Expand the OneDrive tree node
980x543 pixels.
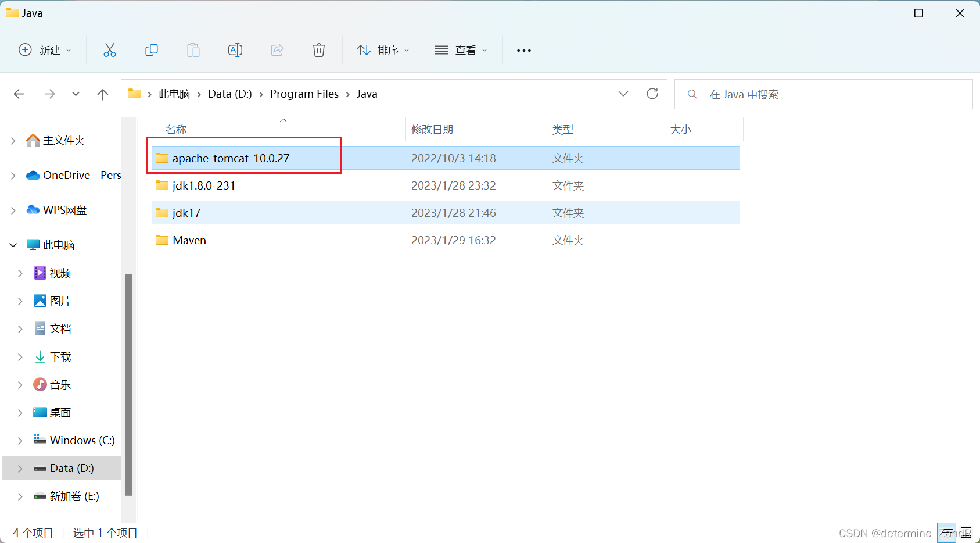pyautogui.click(x=13, y=176)
